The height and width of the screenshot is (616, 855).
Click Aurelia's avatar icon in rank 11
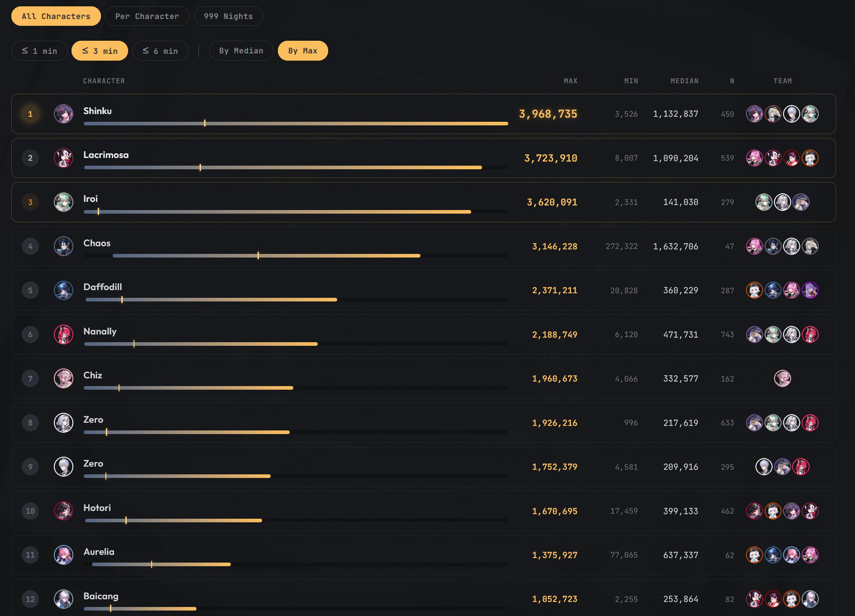[63, 555]
